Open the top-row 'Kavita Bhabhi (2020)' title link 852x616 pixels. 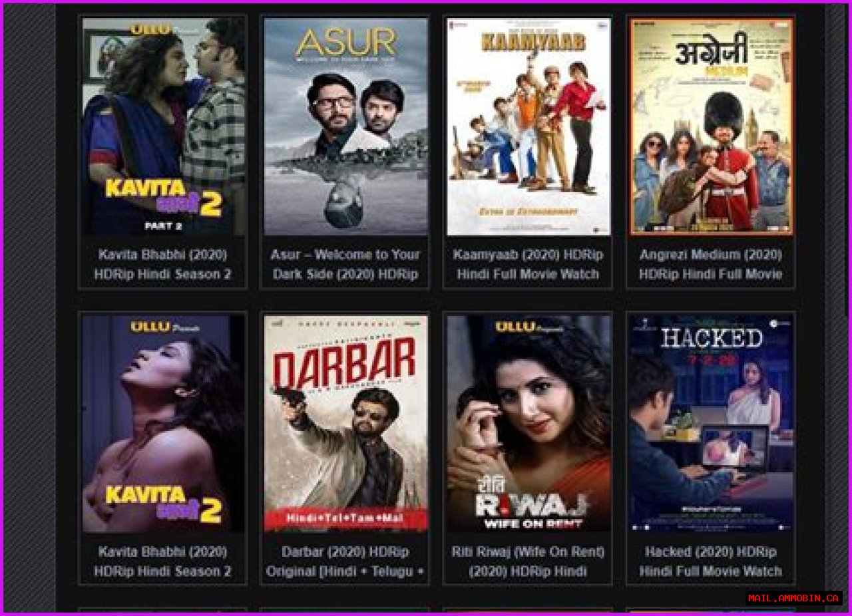click(x=163, y=264)
